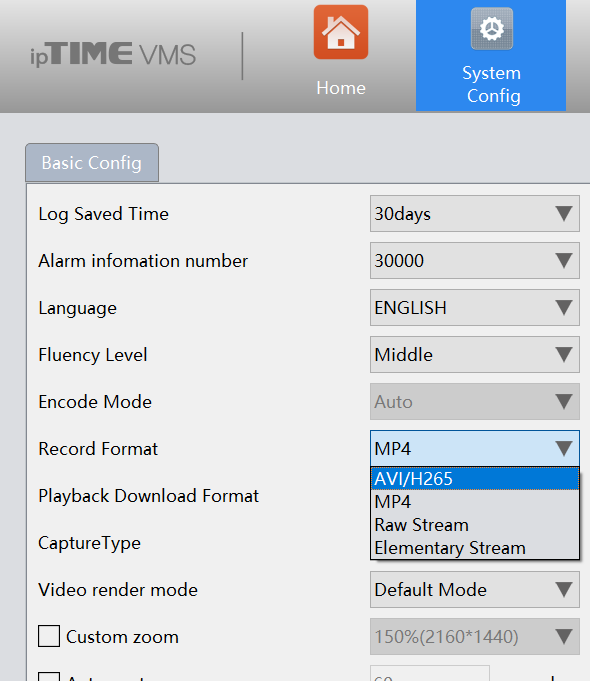Image resolution: width=590 pixels, height=681 pixels.
Task: Open the Video render mode dropdown
Action: click(475, 590)
